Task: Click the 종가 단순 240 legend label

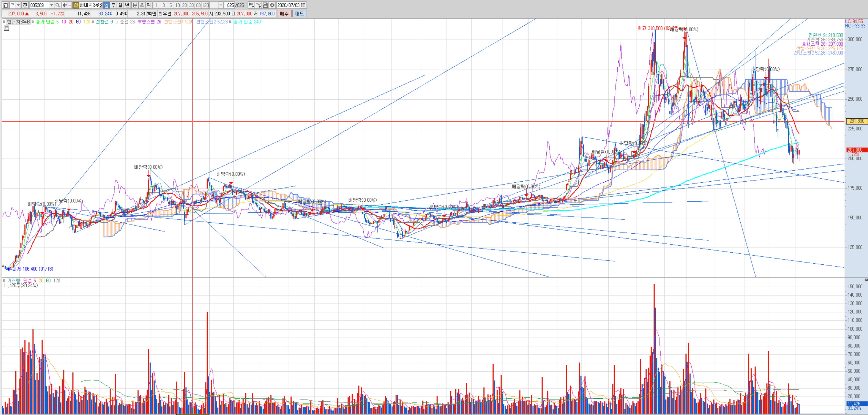Action: (247, 21)
